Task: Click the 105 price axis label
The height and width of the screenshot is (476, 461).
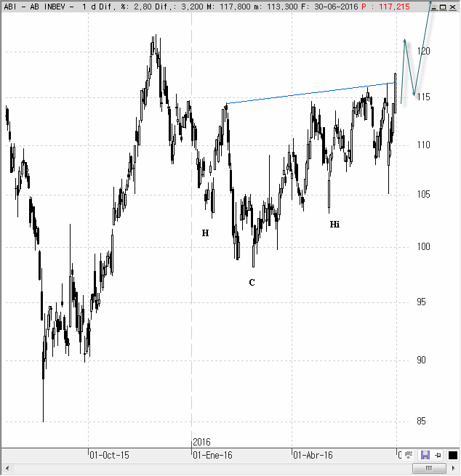Action: pos(423,194)
